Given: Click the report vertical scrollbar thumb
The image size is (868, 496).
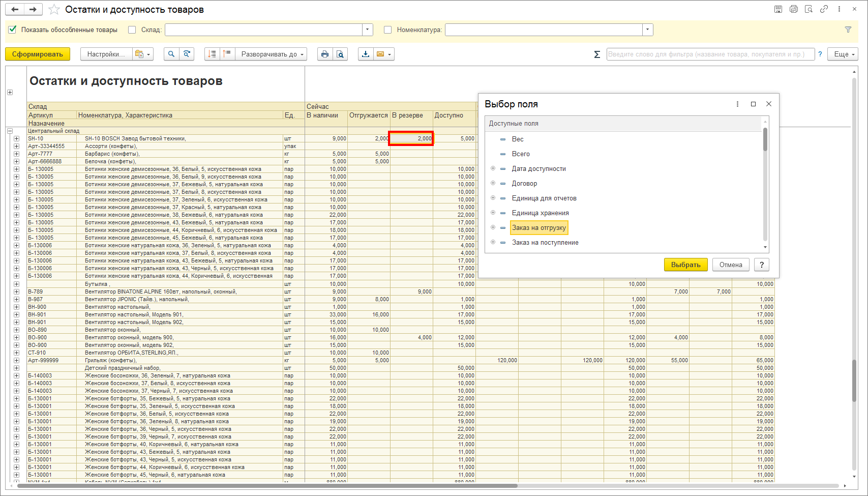Looking at the screenshot, I should point(854,381).
